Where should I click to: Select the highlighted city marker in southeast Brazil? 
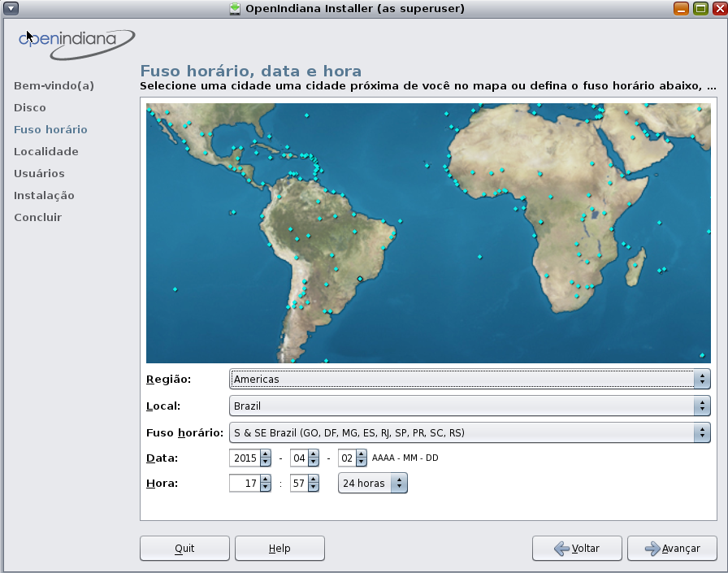(360, 279)
